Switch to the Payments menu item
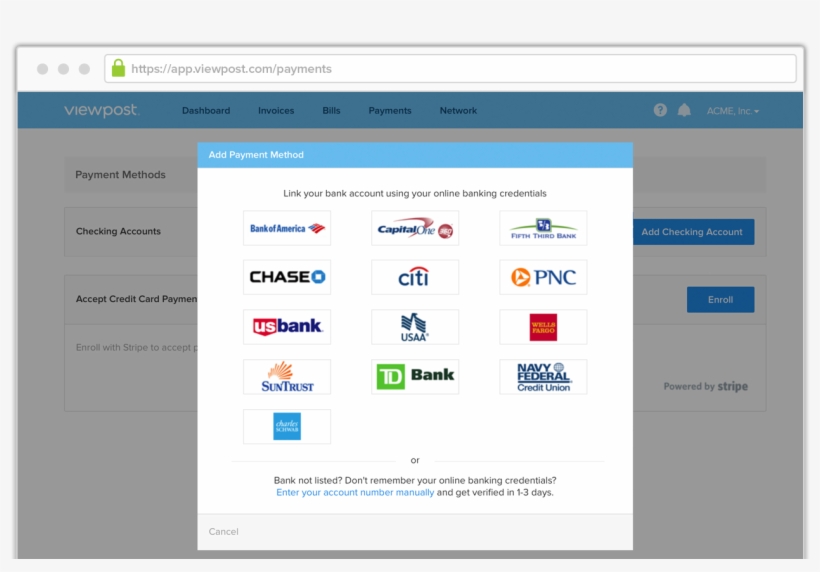 click(x=390, y=110)
